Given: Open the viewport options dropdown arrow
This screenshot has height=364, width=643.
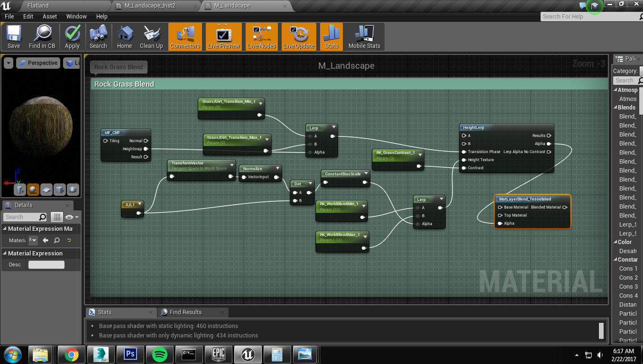Looking at the screenshot, I should tap(9, 63).
